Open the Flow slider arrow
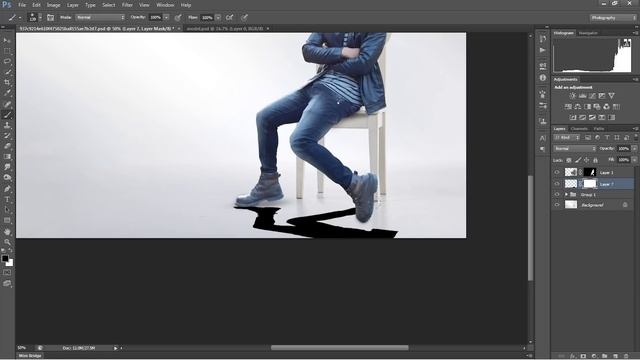Viewport: 640px width, 360px height. pyautogui.click(x=218, y=18)
